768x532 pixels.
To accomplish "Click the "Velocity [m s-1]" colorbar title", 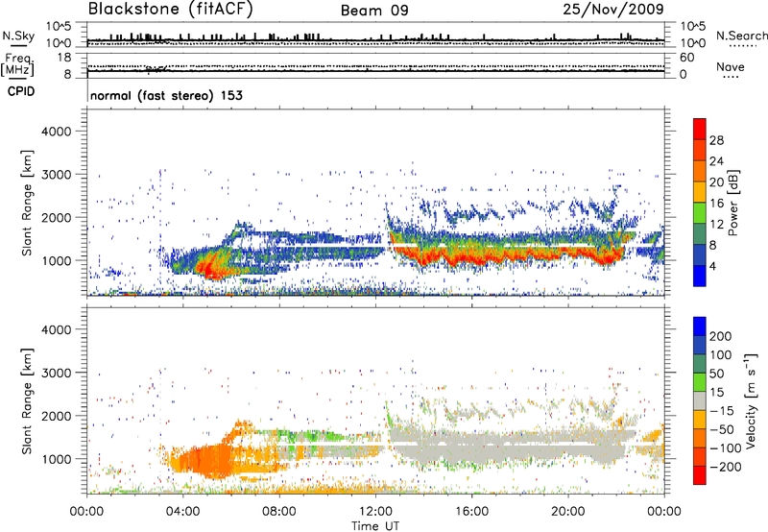I will (751, 400).
